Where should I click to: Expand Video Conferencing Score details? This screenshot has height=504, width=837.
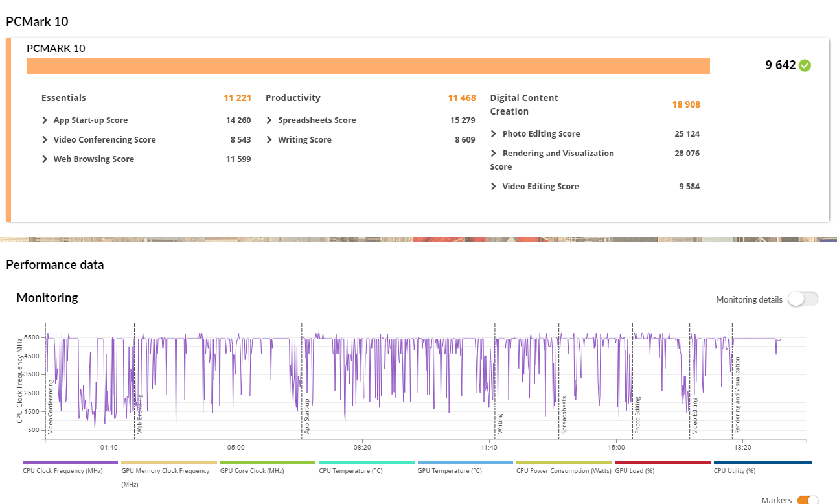45,140
